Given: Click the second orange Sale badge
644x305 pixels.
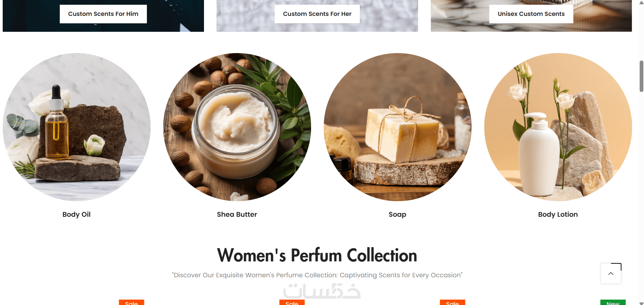Looking at the screenshot, I should (x=292, y=303).
